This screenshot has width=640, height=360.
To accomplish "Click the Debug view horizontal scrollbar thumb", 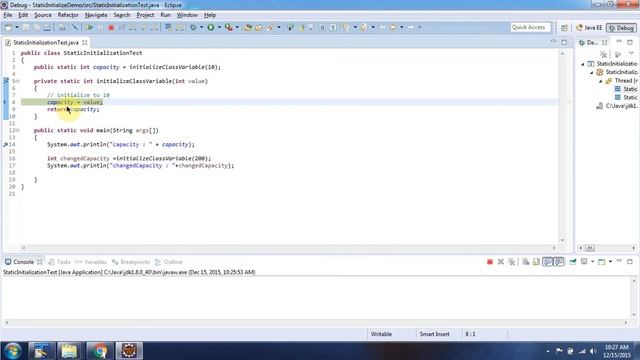I will tap(590, 248).
